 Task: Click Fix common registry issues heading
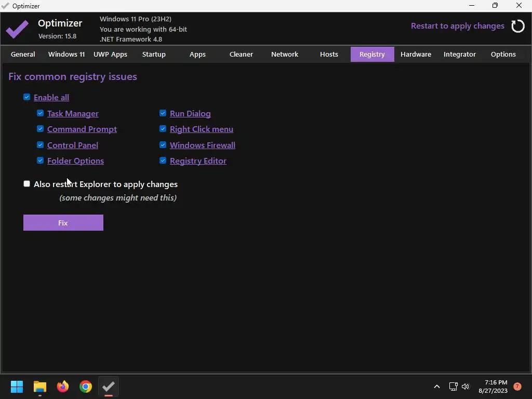pyautogui.click(x=73, y=77)
